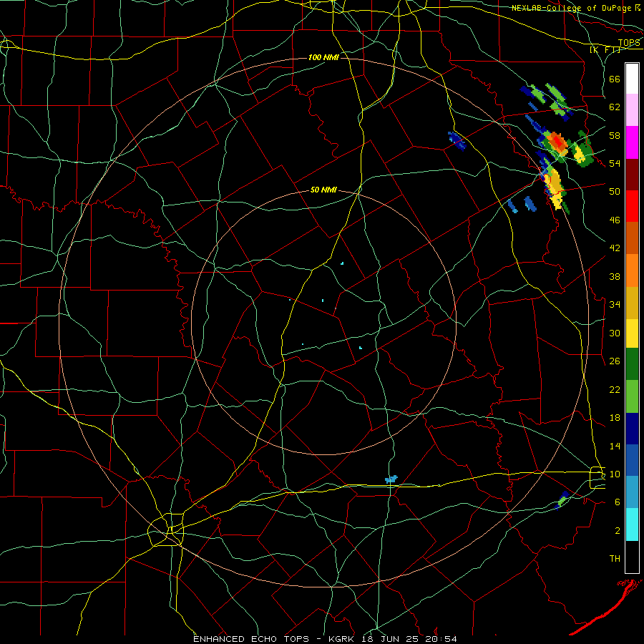Click the isolated blue echo left of the storm cluster
The width and height of the screenshot is (644, 644).
pos(457,141)
